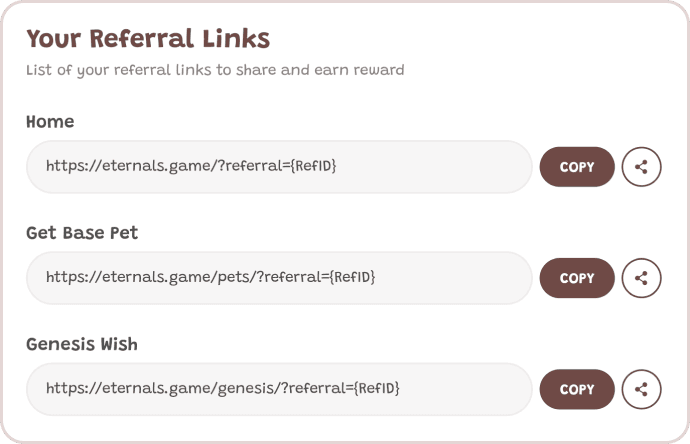Click the Home section label
Viewport: 690px width, 444px height.
click(50, 121)
